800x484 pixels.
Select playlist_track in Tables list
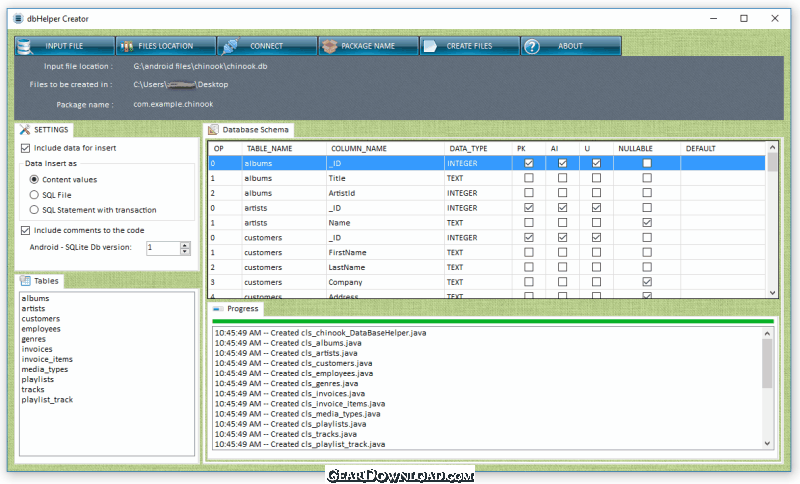tap(47, 400)
